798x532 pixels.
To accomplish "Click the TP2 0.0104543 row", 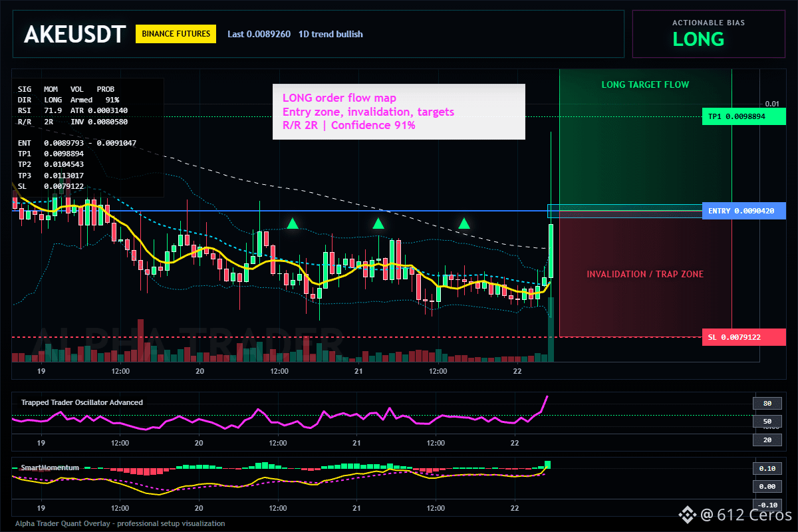I will click(x=51, y=164).
